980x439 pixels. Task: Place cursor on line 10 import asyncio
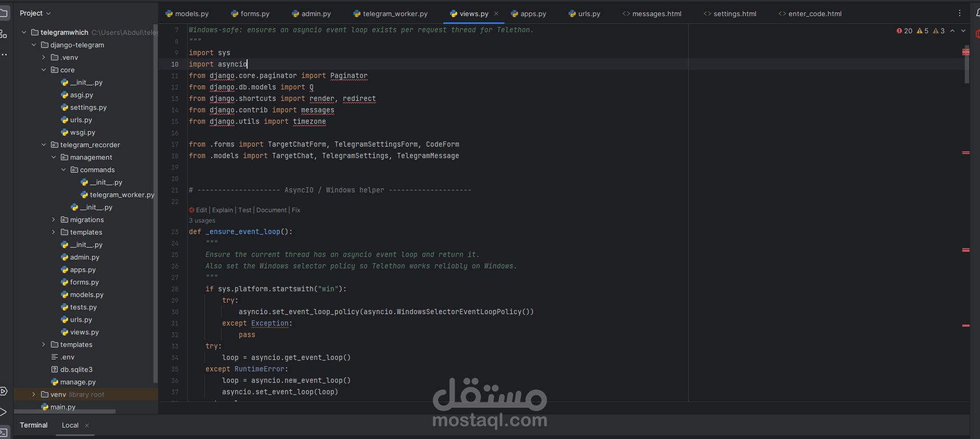pos(218,64)
